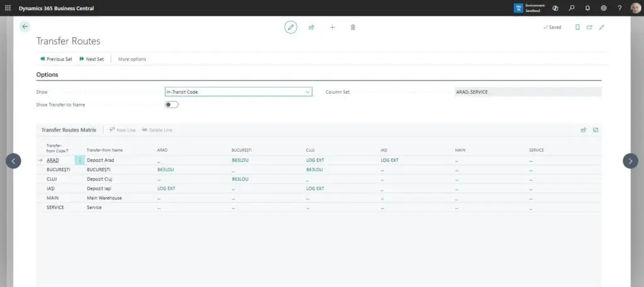Click the help question mark icon
This screenshot has height=287, width=644.
tap(619, 8)
